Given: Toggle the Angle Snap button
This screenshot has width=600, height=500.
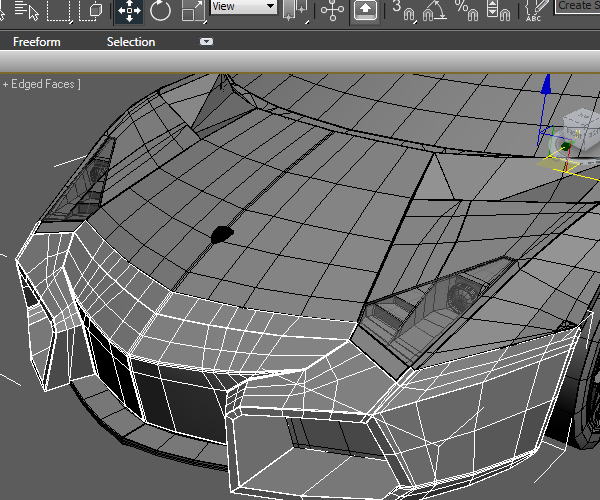Looking at the screenshot, I should click(434, 11).
